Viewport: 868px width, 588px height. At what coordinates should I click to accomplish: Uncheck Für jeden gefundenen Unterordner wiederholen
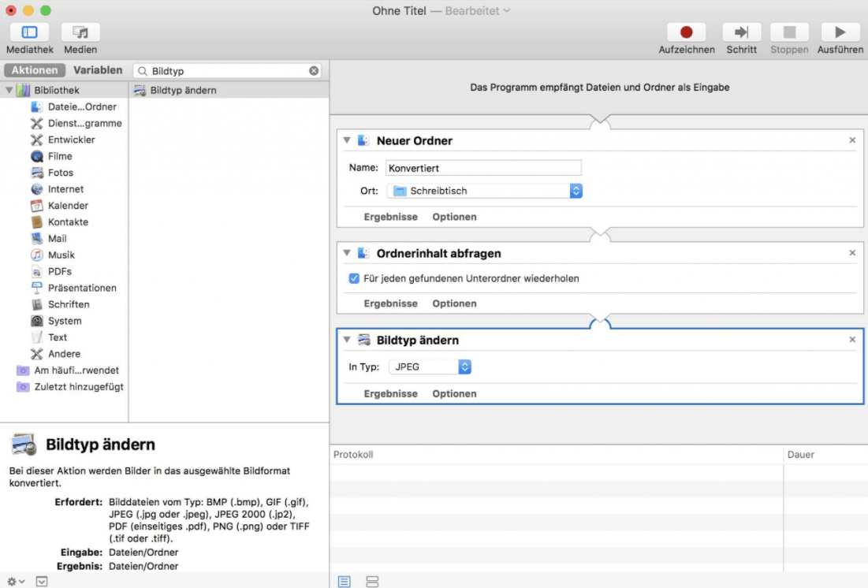[354, 278]
